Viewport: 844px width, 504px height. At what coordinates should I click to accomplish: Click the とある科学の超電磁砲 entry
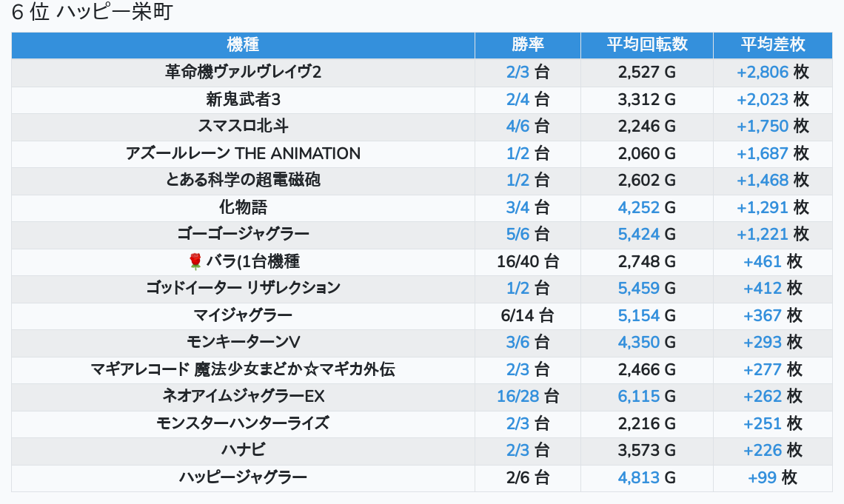[x=243, y=180]
